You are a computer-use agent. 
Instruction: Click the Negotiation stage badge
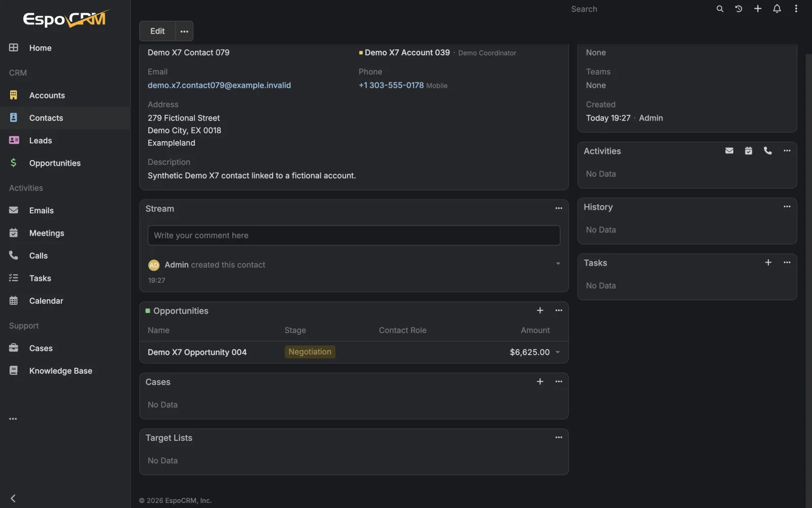pyautogui.click(x=310, y=352)
